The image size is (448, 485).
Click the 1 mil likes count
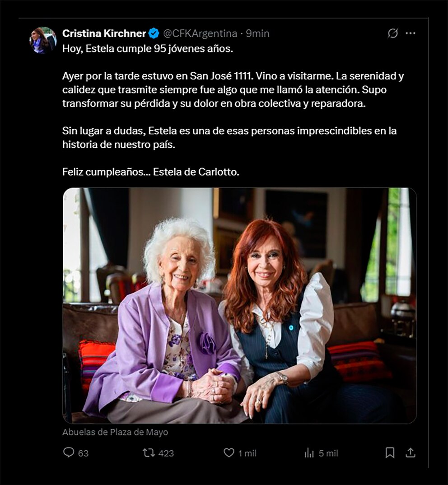[x=247, y=453]
